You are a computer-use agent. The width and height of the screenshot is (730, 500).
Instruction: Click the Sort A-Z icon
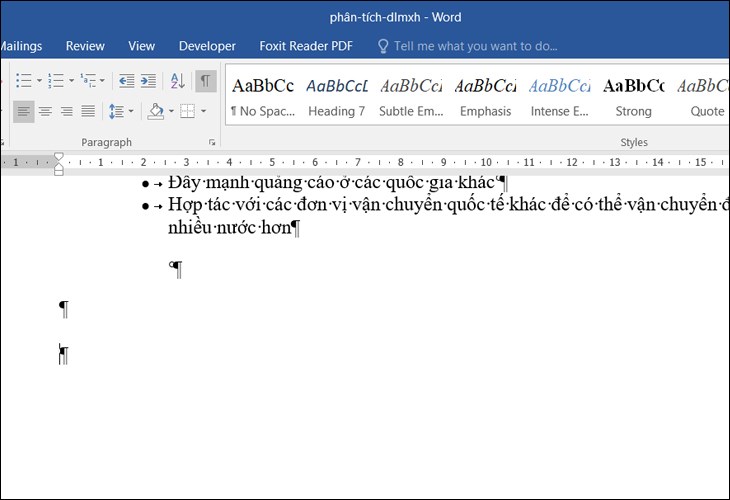177,81
